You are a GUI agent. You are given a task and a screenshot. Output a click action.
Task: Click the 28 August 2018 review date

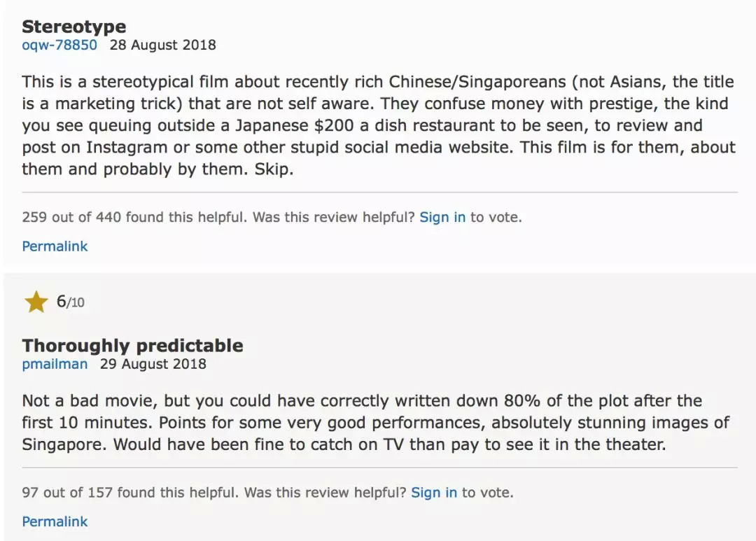click(x=162, y=45)
